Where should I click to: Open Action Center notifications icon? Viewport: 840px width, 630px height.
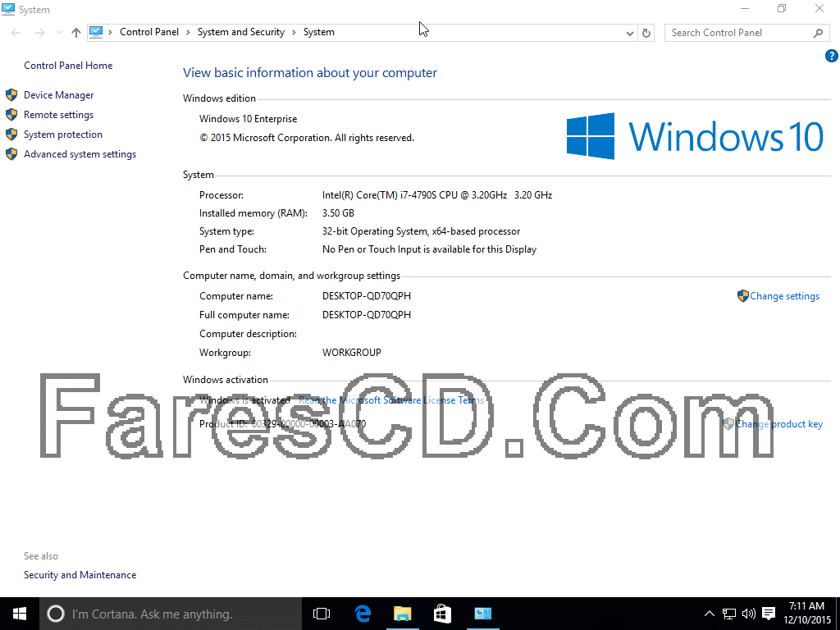point(769,614)
